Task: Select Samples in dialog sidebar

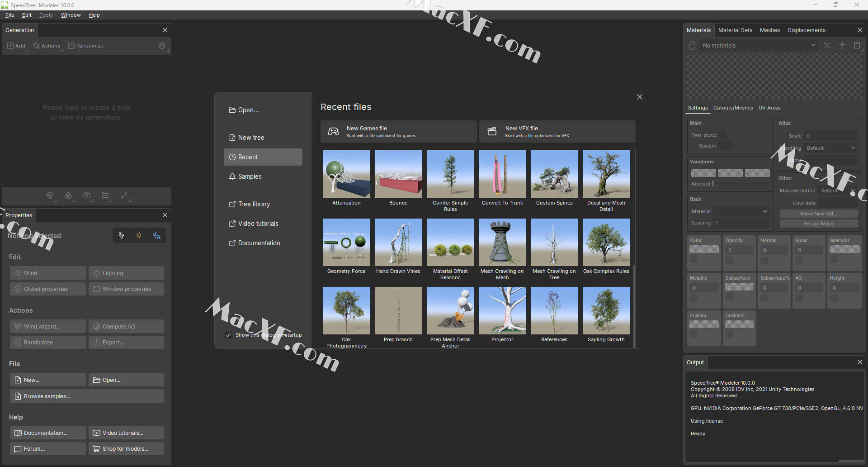Action: pyautogui.click(x=263, y=176)
